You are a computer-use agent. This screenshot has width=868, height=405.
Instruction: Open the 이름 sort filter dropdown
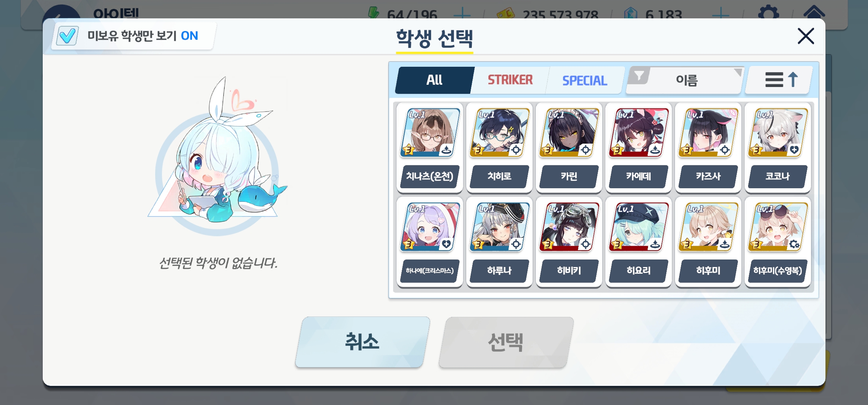pos(686,80)
